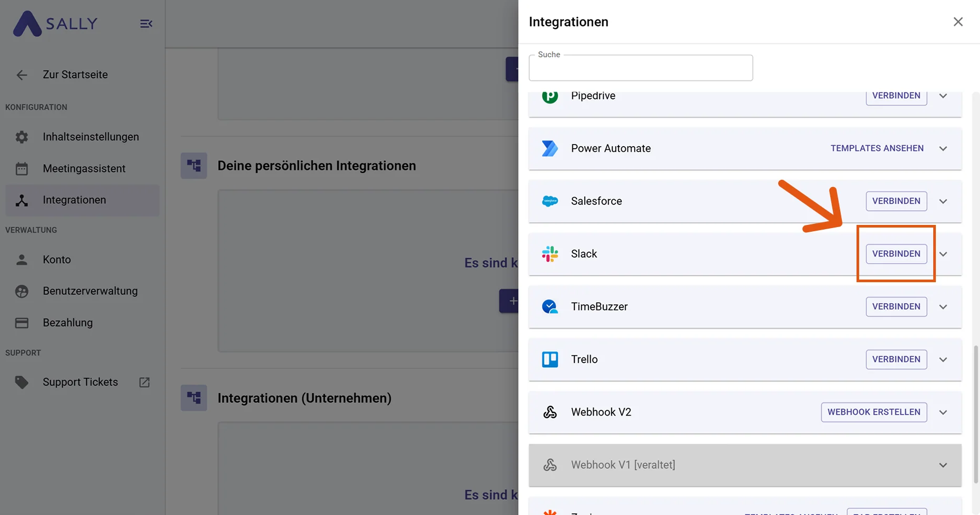Click the external link icon by Support Tickets

(x=145, y=383)
